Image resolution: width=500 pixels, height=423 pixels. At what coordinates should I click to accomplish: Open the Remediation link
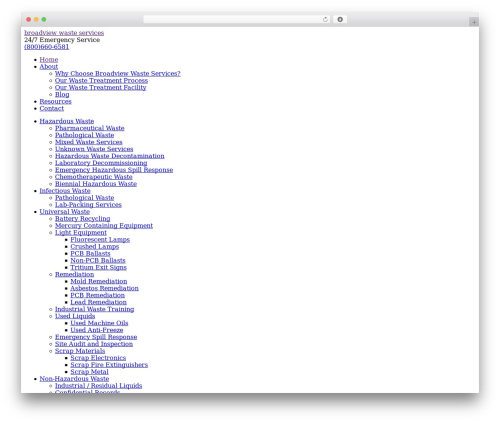(75, 275)
